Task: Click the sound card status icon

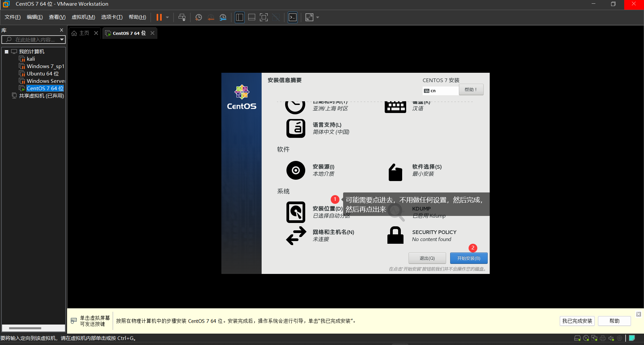Action: coord(611,338)
